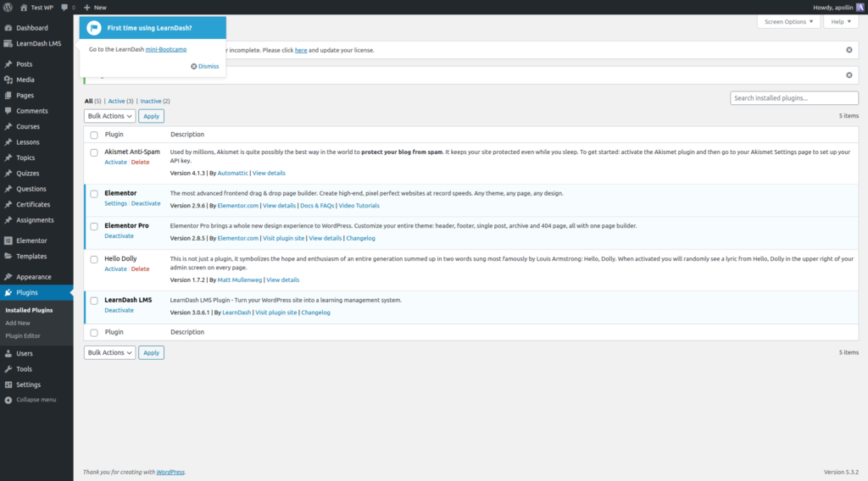868x481 pixels.
Task: Click the Dashboard gauge icon in sidebar
Action: [8, 28]
